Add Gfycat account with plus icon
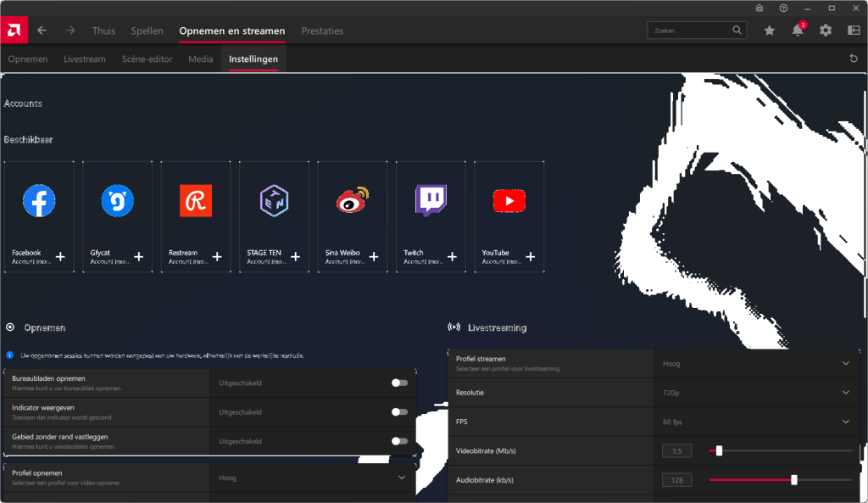 tap(139, 256)
